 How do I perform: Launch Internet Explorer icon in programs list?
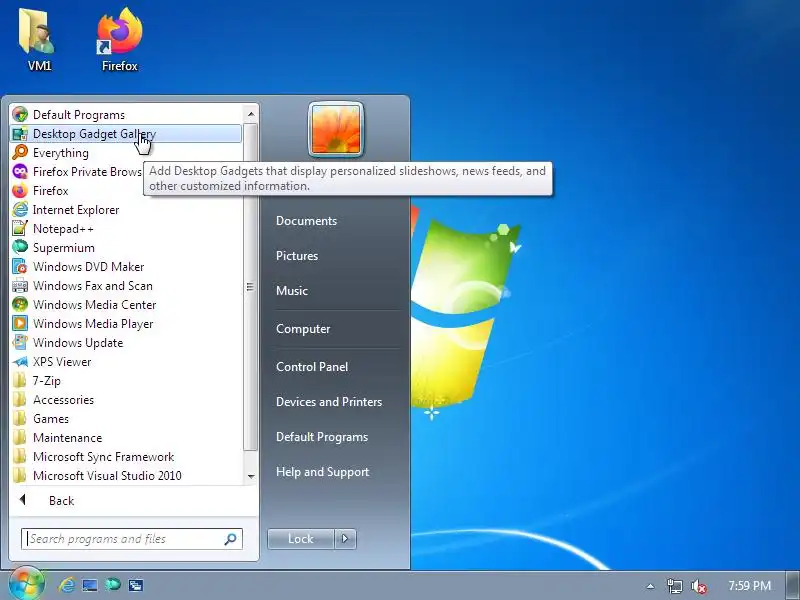(20, 209)
